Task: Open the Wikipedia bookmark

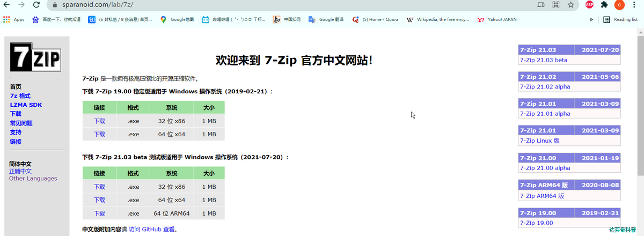Action: (438, 19)
